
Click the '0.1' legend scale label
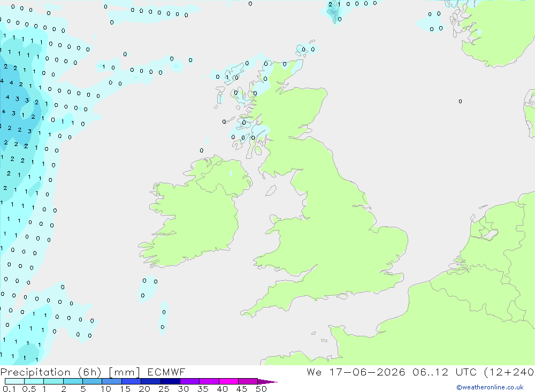tap(9, 389)
